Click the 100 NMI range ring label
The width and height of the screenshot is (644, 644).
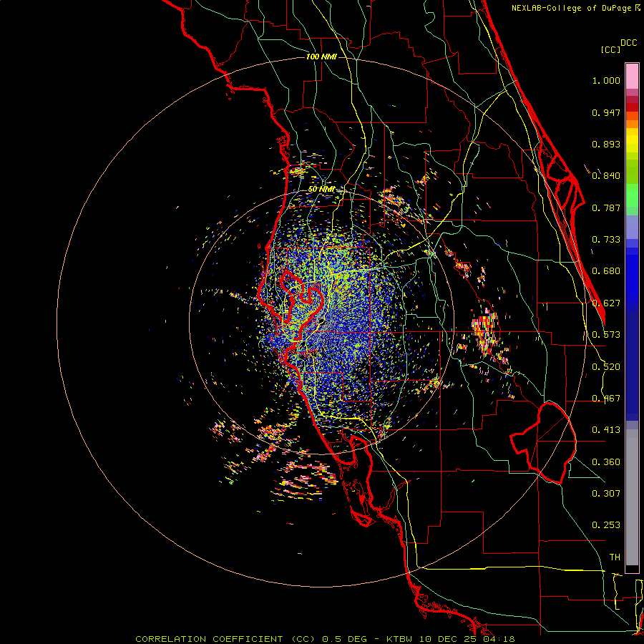tap(321, 57)
